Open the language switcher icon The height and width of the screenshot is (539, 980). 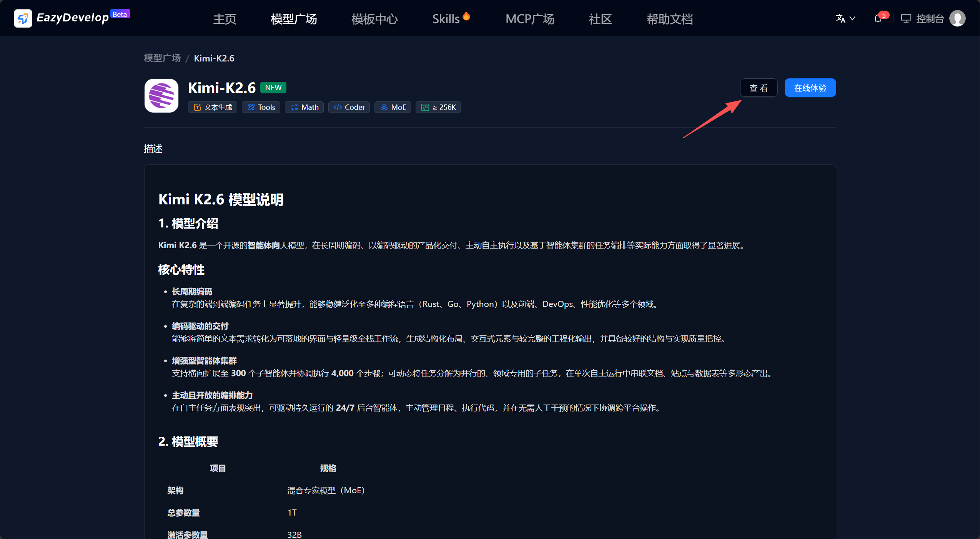[840, 18]
